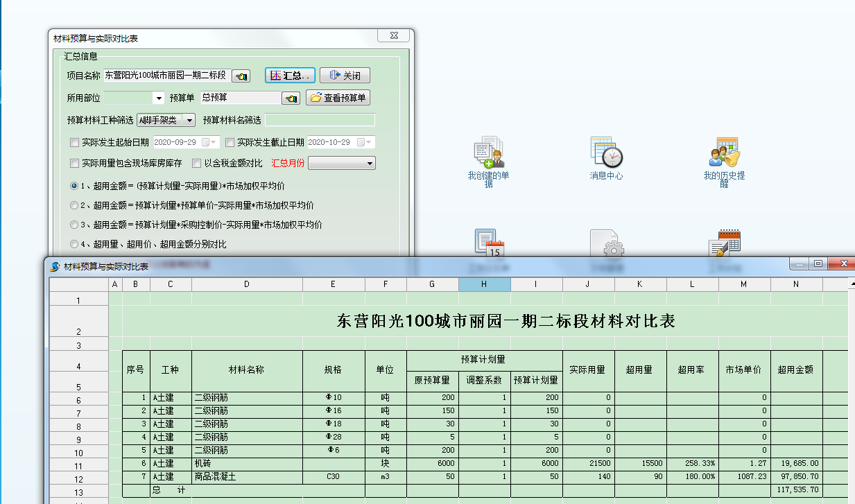The height and width of the screenshot is (504, 855).
Task: Check 实际用量包含现场库房库存 option
Action: (x=74, y=162)
